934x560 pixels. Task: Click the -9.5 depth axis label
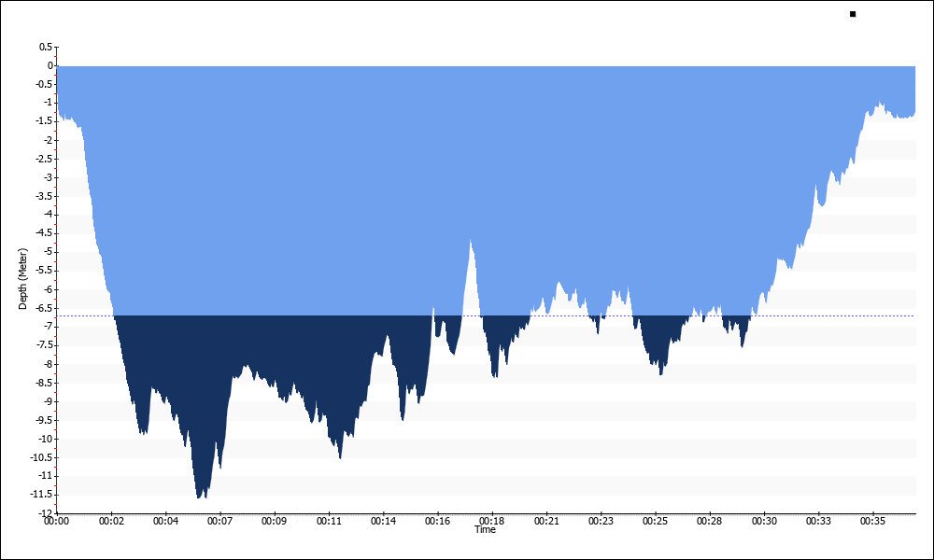pyautogui.click(x=45, y=420)
